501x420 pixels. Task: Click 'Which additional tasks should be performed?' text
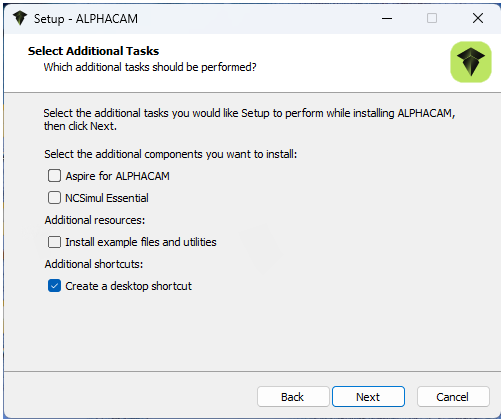point(150,67)
